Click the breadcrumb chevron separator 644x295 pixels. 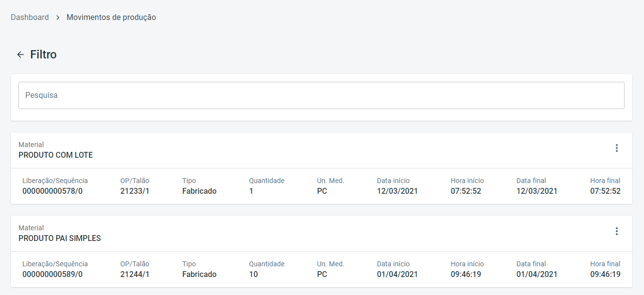(58, 18)
